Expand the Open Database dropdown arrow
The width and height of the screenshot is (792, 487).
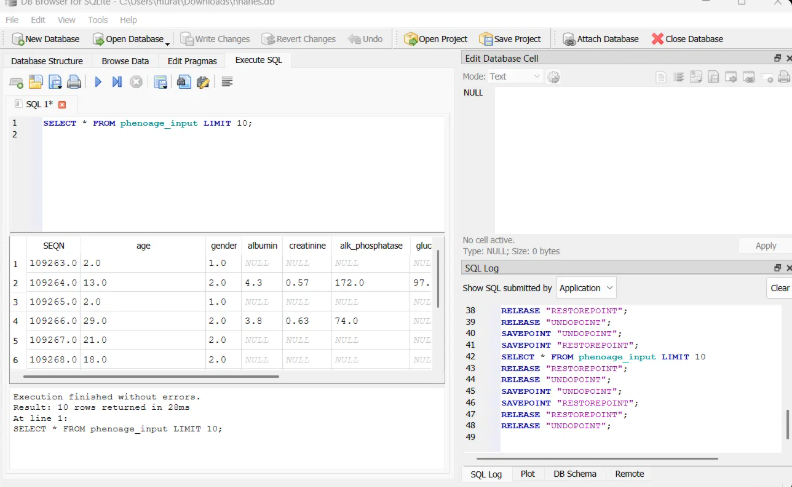(168, 42)
